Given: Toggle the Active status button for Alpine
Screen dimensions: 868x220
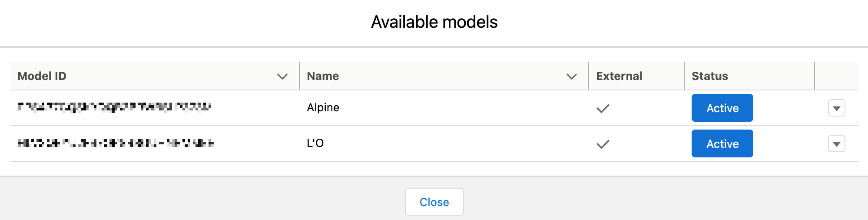Looking at the screenshot, I should click(x=722, y=108).
